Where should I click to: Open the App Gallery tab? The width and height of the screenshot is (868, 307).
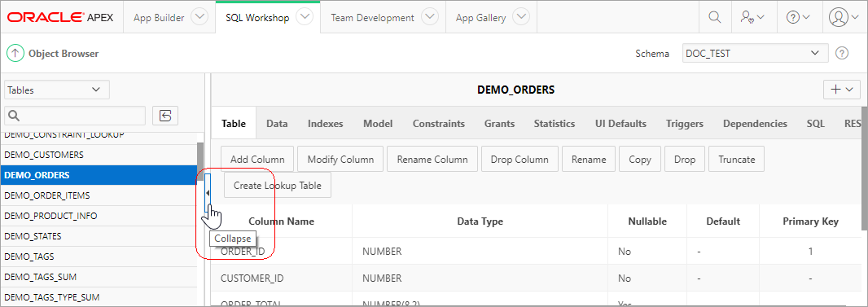click(x=481, y=18)
